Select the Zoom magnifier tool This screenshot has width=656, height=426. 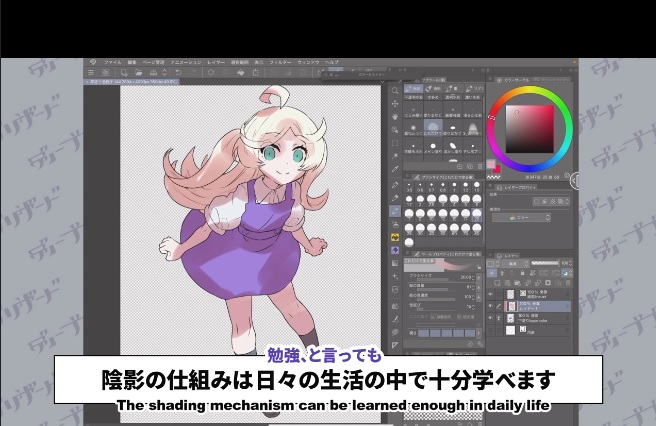tap(395, 91)
